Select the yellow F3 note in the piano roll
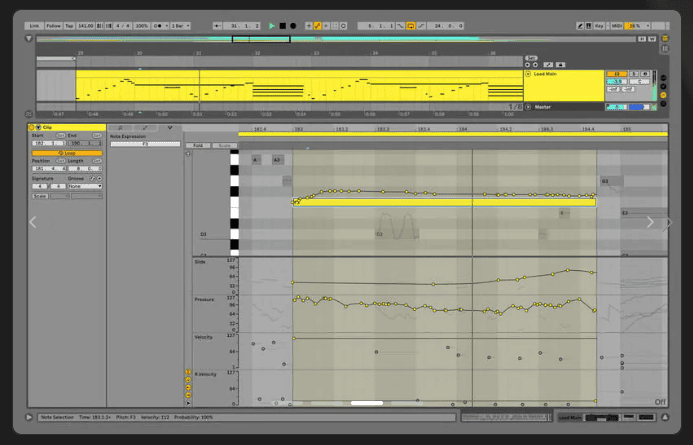The image size is (693, 445). [x=444, y=202]
